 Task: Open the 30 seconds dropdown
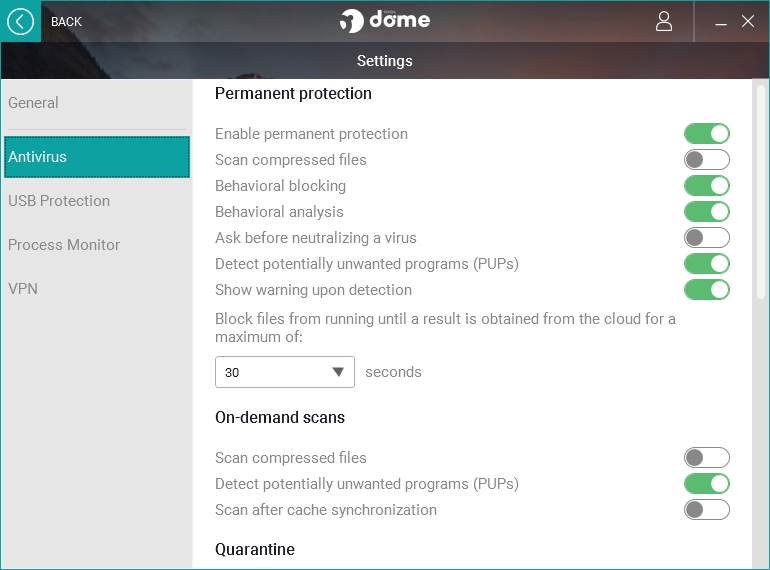[285, 372]
